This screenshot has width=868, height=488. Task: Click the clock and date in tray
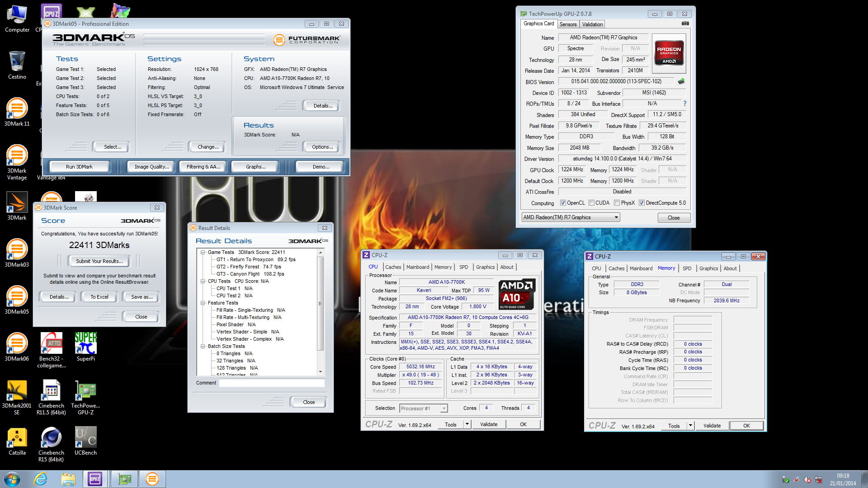click(x=843, y=479)
